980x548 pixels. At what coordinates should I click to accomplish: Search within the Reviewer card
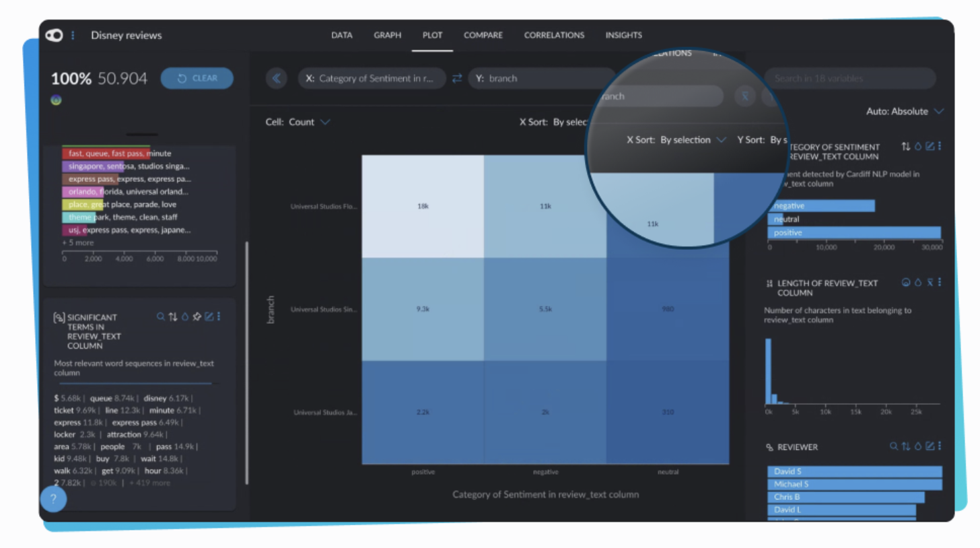893,446
